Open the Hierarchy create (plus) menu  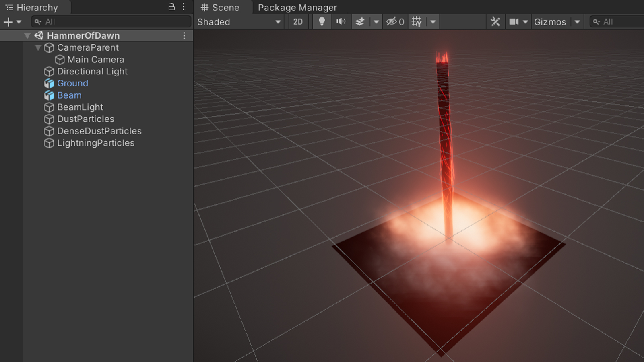coord(8,22)
